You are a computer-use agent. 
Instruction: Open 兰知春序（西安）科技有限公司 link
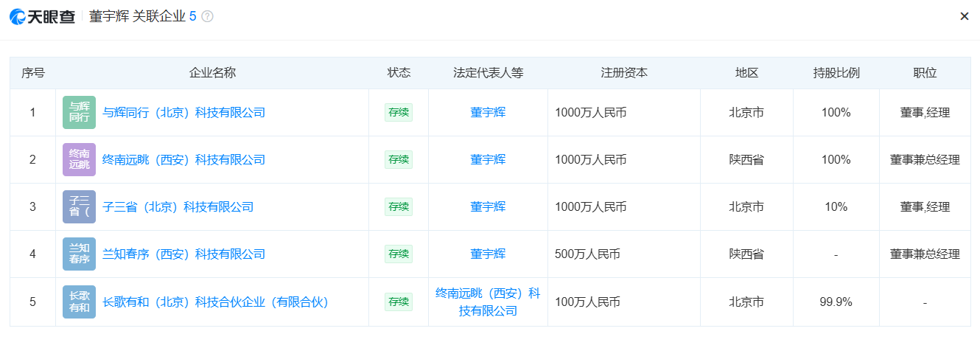click(183, 254)
